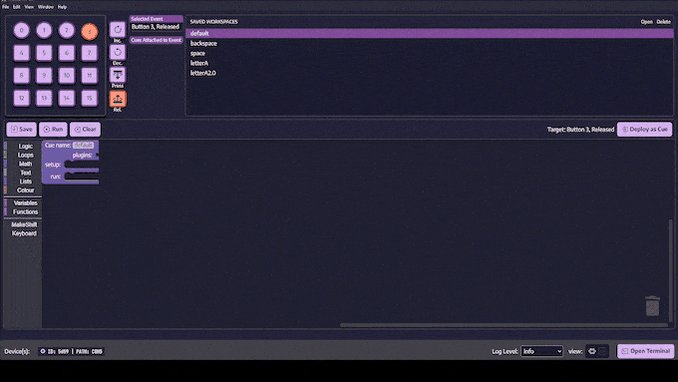Click the workspace vertical scrollbar
The image size is (678, 382).
(670, 270)
